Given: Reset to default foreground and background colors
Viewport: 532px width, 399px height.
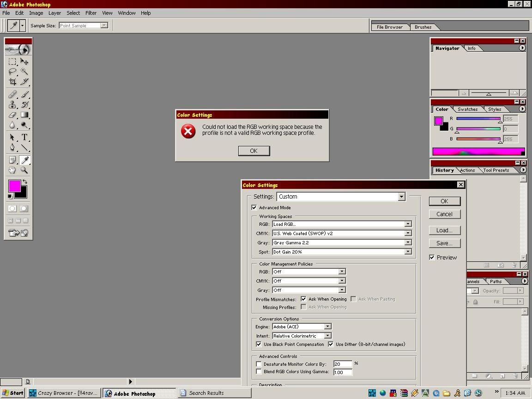Looking at the screenshot, I should (10, 196).
